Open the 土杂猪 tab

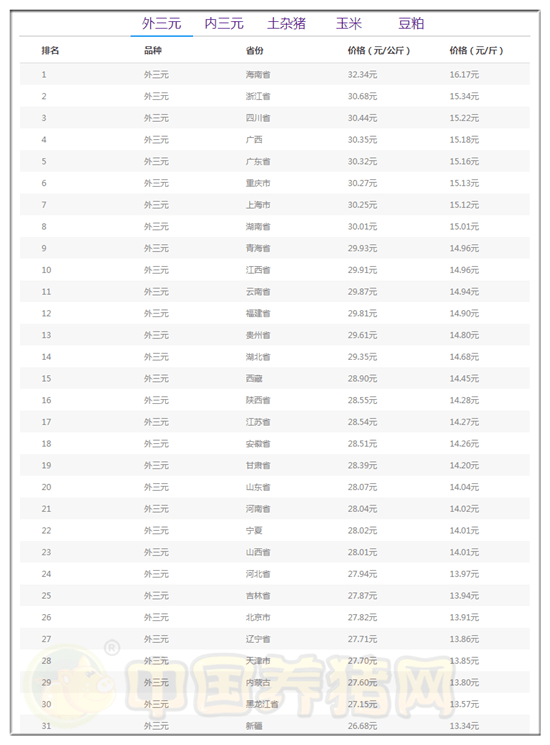[x=286, y=23]
